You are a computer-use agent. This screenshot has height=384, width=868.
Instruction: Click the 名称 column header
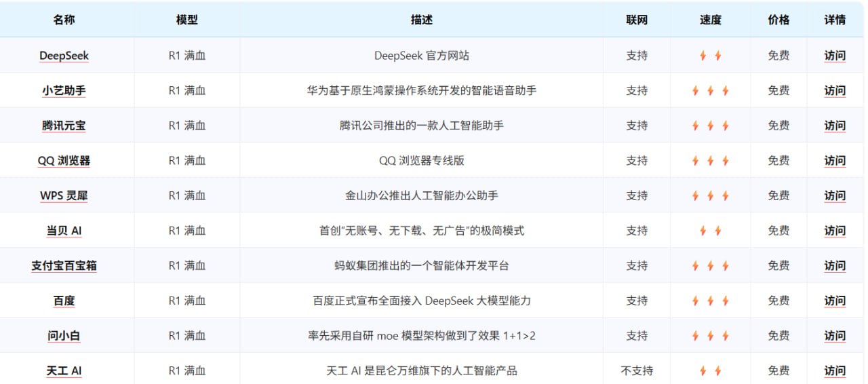tap(64, 20)
